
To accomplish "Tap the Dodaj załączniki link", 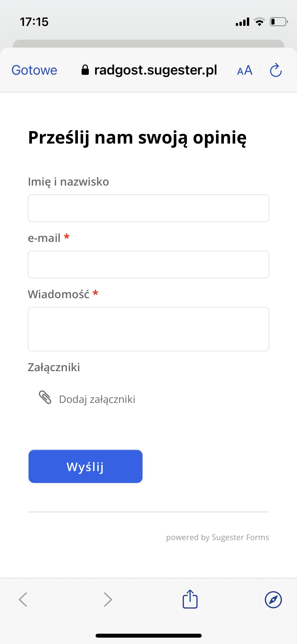I will click(97, 399).
